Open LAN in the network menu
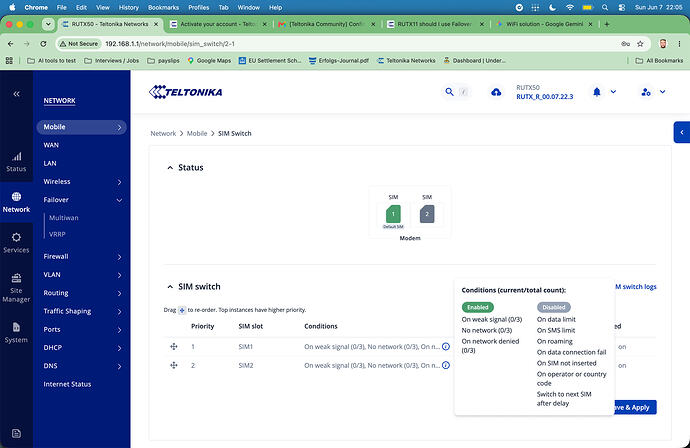This screenshot has height=448, width=690. click(50, 163)
